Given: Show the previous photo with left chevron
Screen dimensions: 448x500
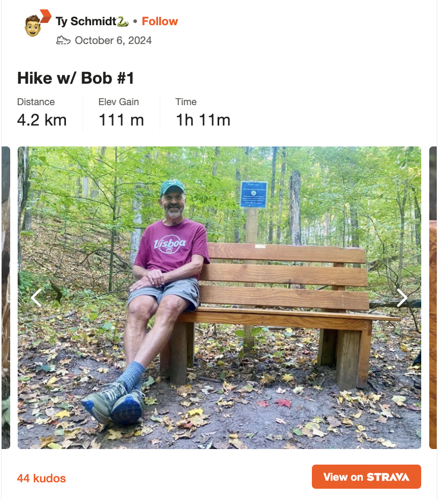Looking at the screenshot, I should pyautogui.click(x=36, y=298).
